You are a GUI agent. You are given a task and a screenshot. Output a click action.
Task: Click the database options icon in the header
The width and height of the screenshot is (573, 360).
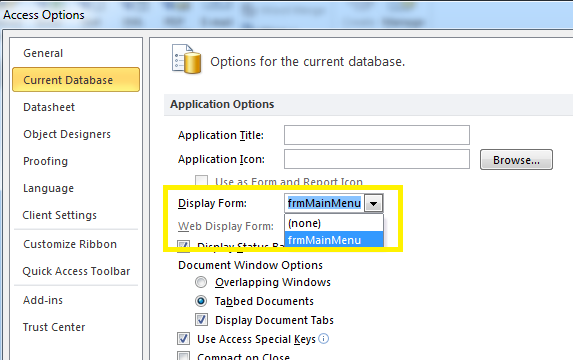click(186, 59)
